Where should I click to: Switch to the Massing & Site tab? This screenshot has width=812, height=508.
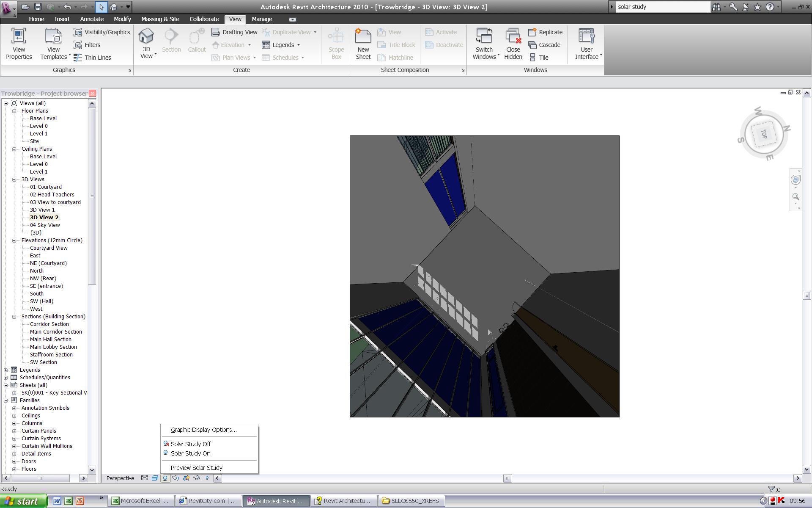click(160, 19)
